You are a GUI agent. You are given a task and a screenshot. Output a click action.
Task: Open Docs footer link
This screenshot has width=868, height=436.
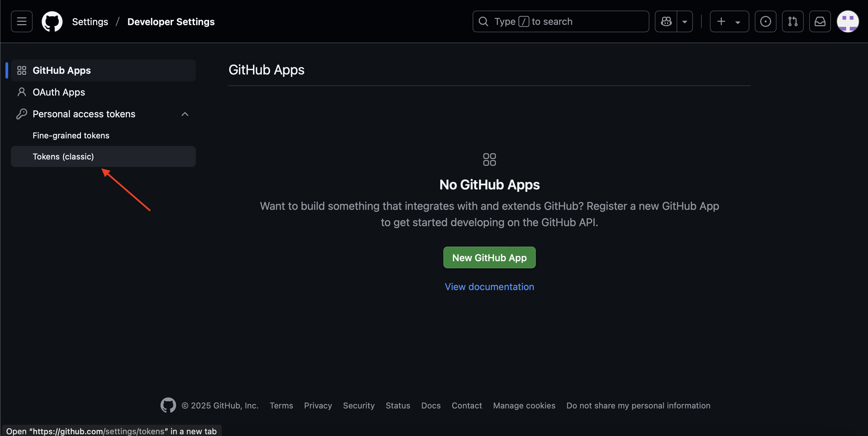pyautogui.click(x=431, y=405)
